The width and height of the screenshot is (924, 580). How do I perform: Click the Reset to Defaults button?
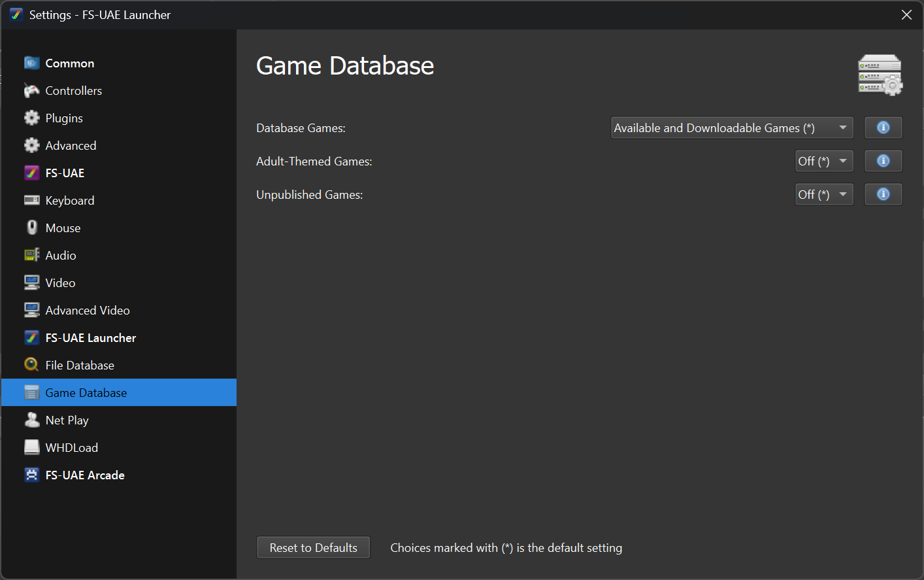coord(314,547)
